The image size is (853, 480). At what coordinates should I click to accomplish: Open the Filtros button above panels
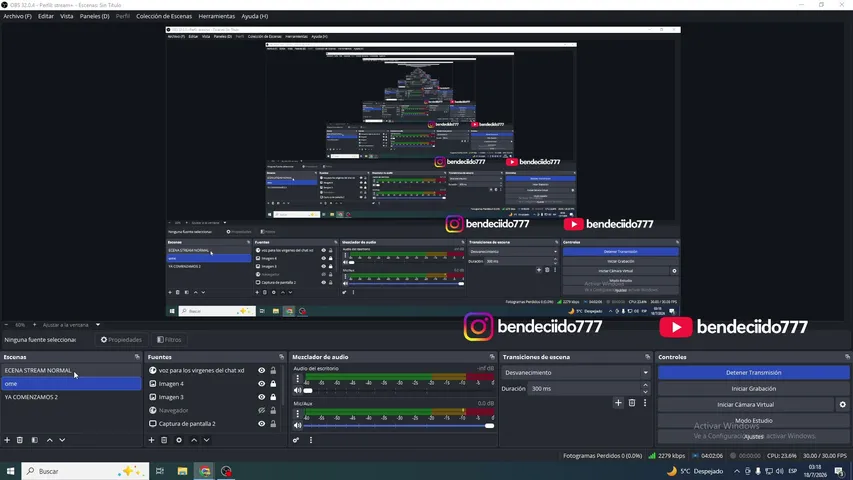[x=169, y=340]
